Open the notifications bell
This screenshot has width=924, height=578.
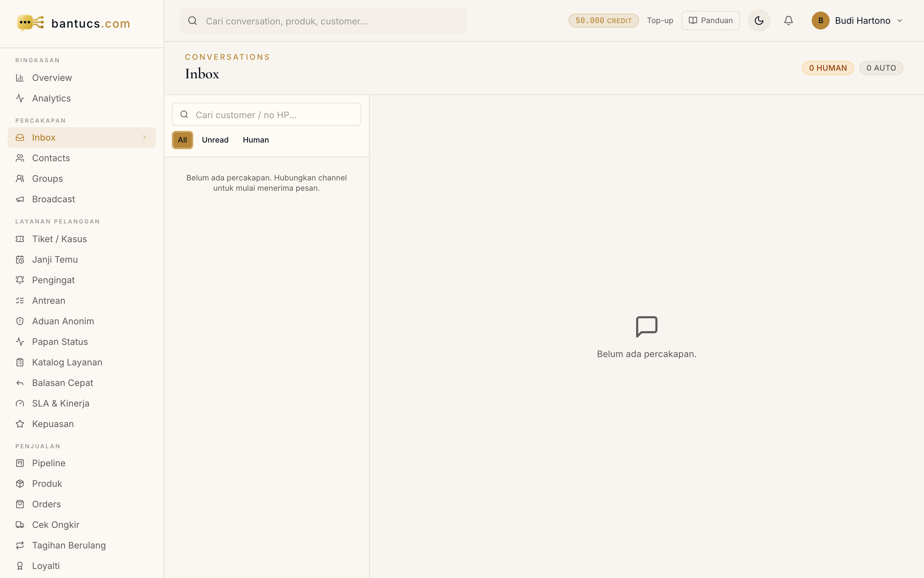[789, 21]
